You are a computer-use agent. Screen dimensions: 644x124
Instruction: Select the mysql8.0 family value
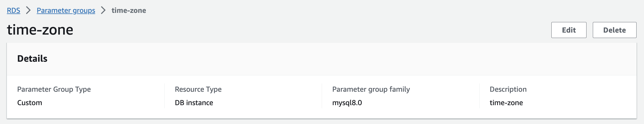[x=347, y=103]
